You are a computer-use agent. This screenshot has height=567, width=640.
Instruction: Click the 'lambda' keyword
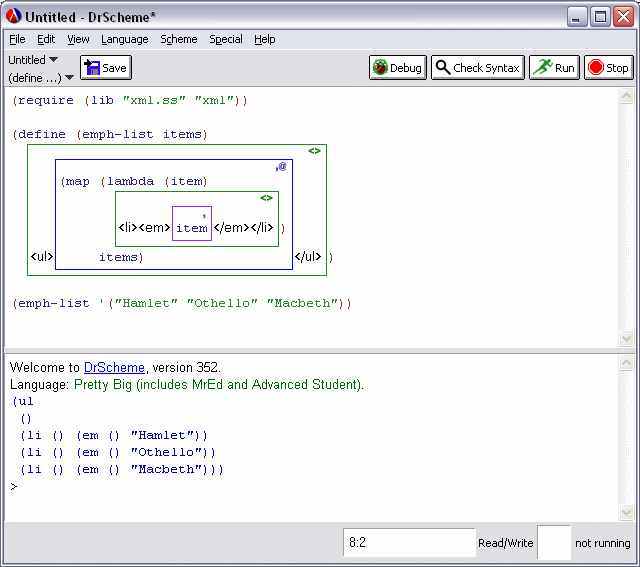(x=131, y=181)
